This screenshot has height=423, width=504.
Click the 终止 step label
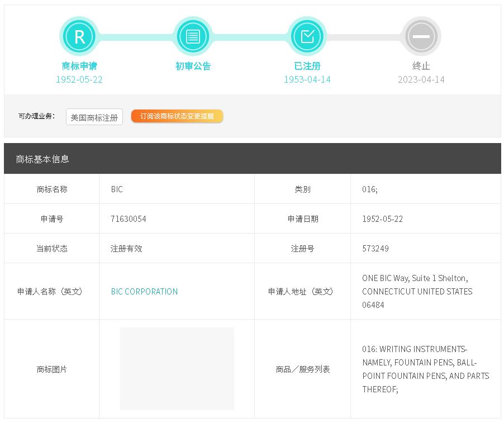coord(421,66)
